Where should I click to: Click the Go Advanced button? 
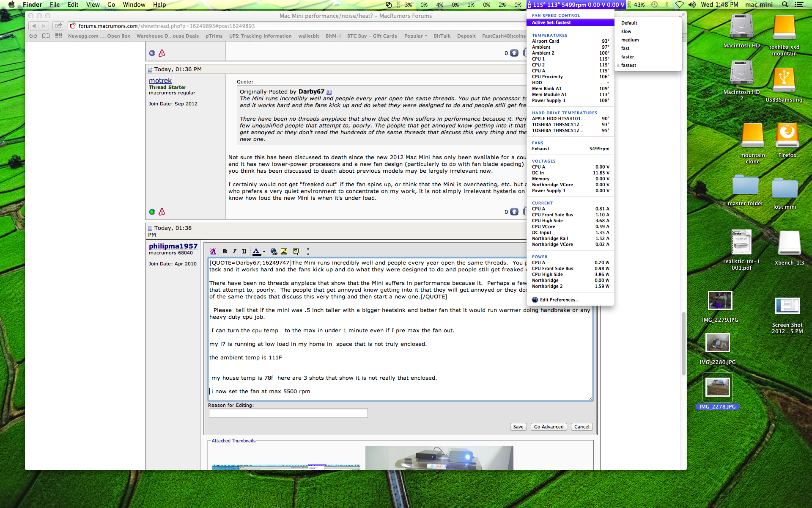click(x=549, y=427)
